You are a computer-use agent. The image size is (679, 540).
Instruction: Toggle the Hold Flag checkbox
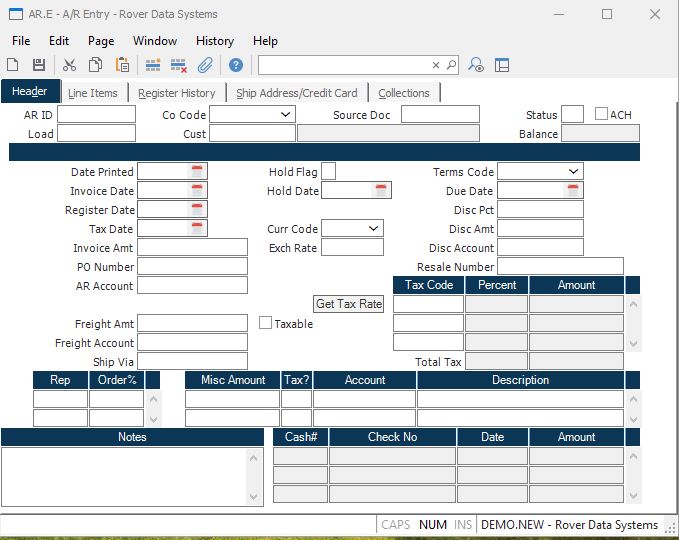point(328,172)
